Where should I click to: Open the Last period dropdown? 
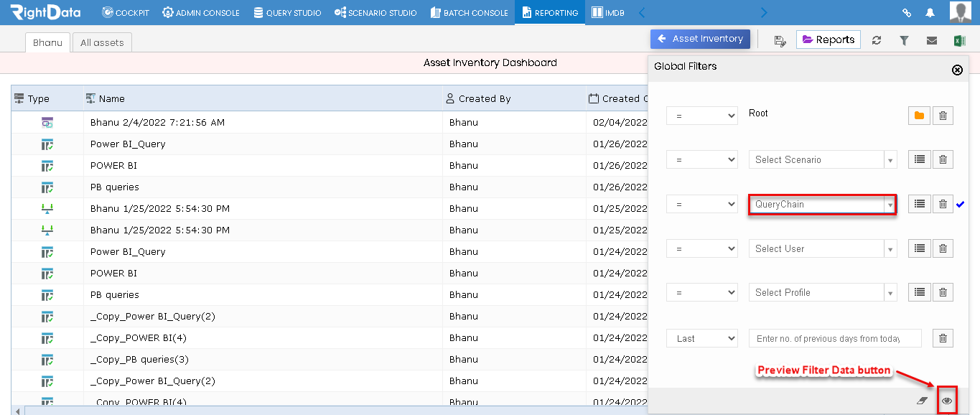(x=702, y=338)
